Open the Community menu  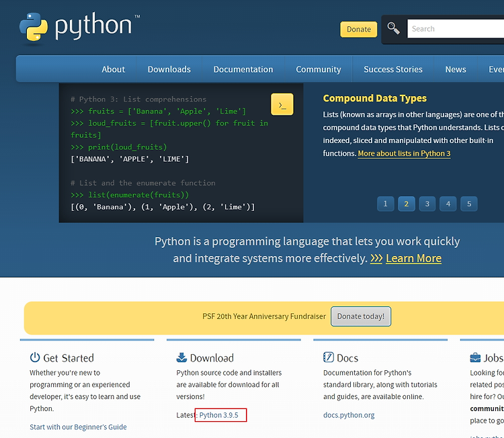pyautogui.click(x=319, y=69)
